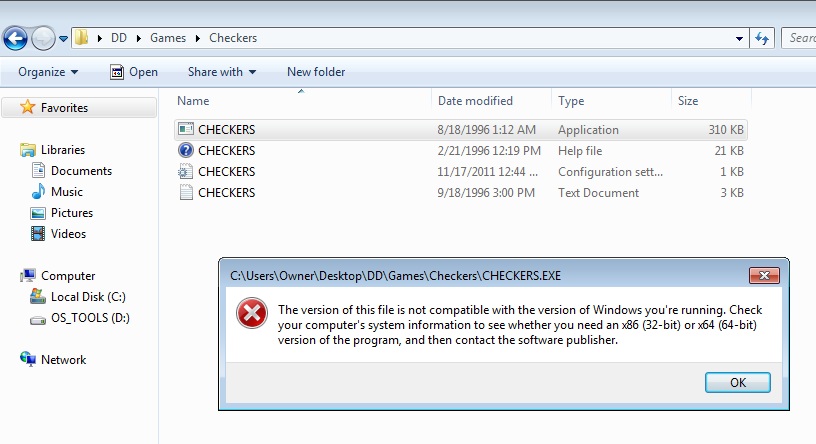The image size is (816, 444).
Task: Open Computer in the navigation pane
Action: (x=68, y=276)
